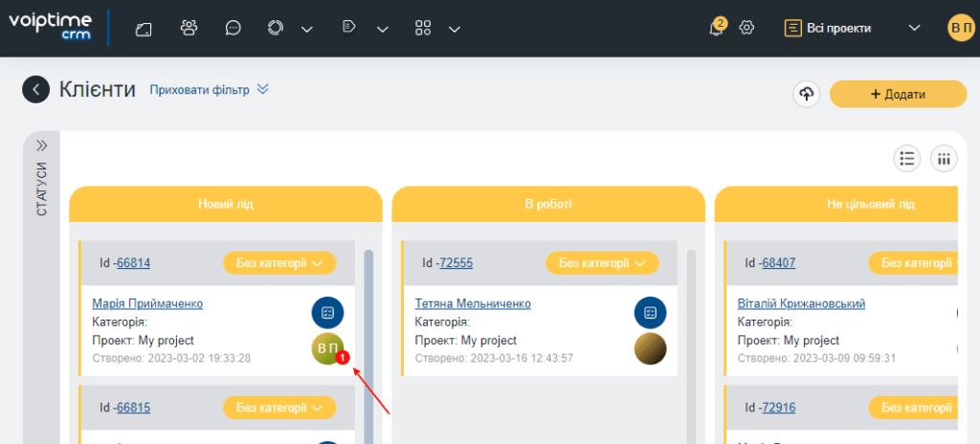Click the 'В роботі' column header
The width and height of the screenshot is (980, 444).
click(548, 204)
